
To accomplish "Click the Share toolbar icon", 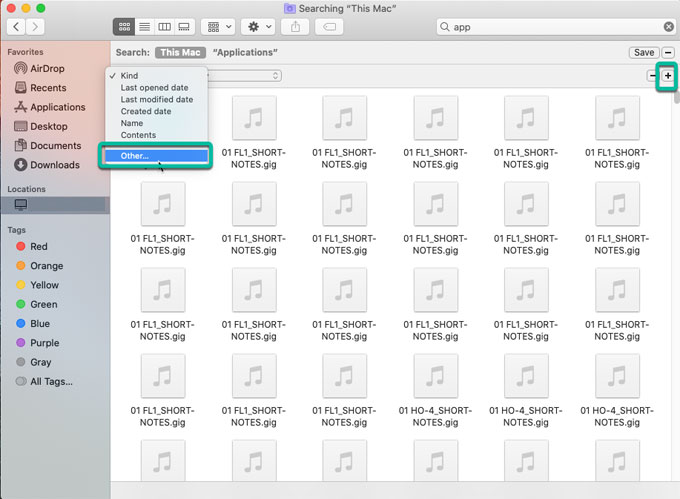I will click(296, 26).
